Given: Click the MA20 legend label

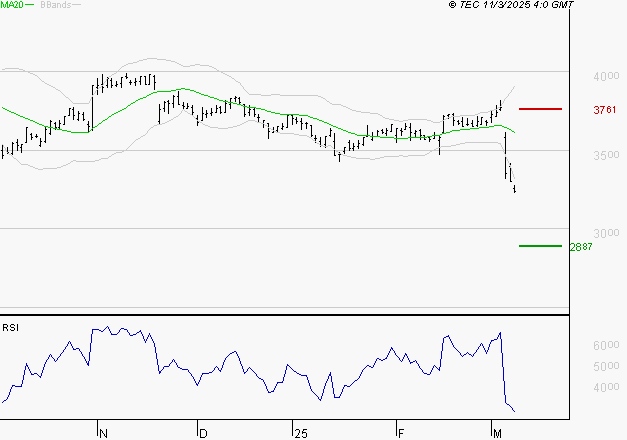Looking at the screenshot, I should click(x=11, y=5).
